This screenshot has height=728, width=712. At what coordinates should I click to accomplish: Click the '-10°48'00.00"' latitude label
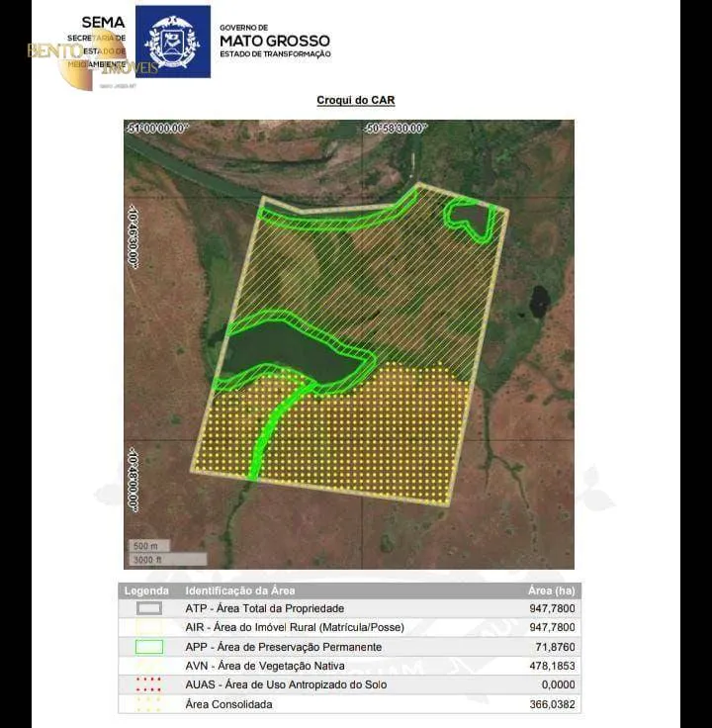click(133, 480)
